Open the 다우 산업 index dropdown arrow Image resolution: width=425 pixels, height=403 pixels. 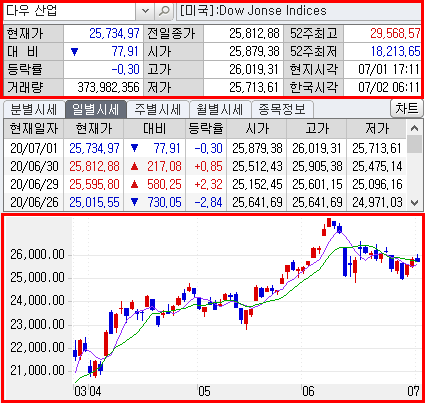(x=145, y=11)
